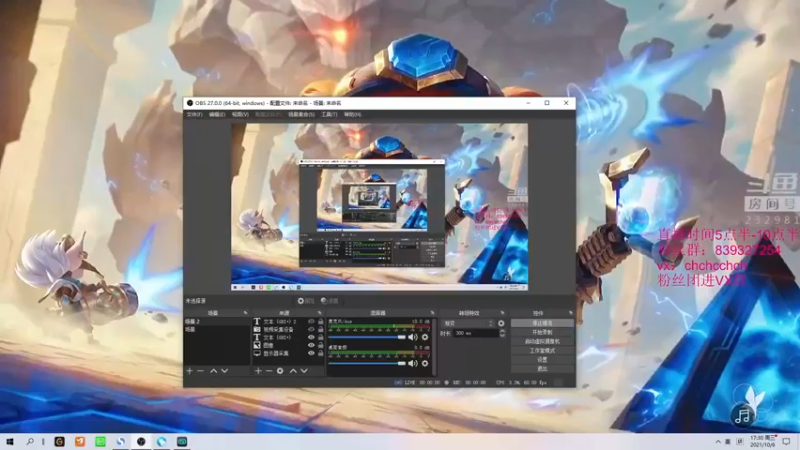
Task: Open the 帮助(H) menu
Action: pos(353,115)
